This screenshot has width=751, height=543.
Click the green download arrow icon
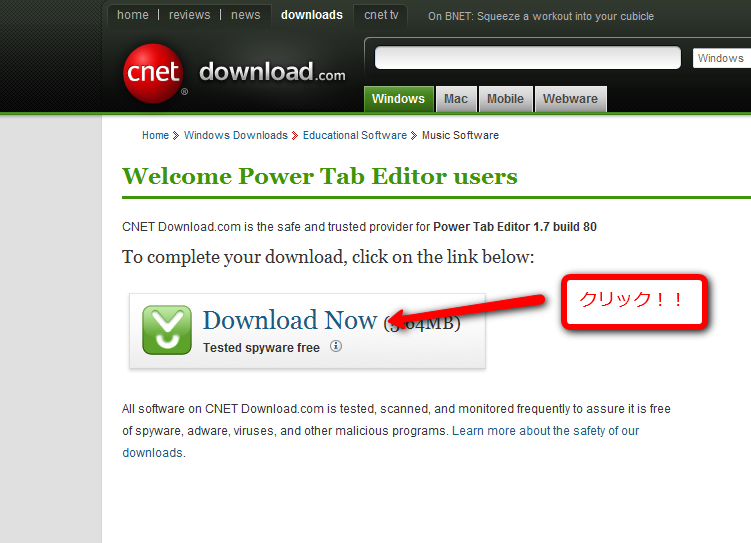pos(167,330)
